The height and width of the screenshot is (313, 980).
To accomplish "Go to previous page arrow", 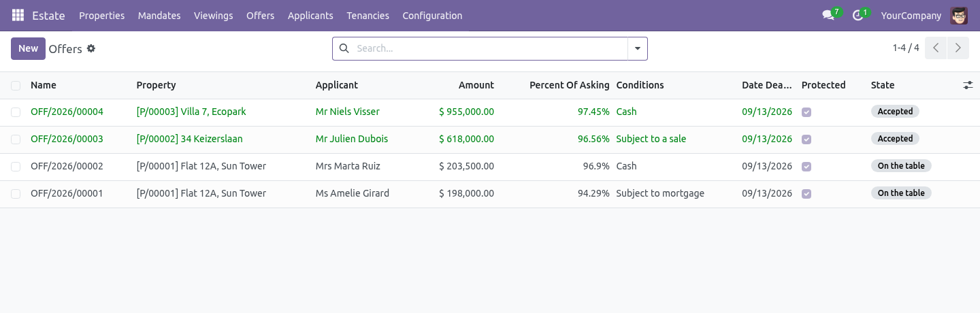I will (936, 48).
